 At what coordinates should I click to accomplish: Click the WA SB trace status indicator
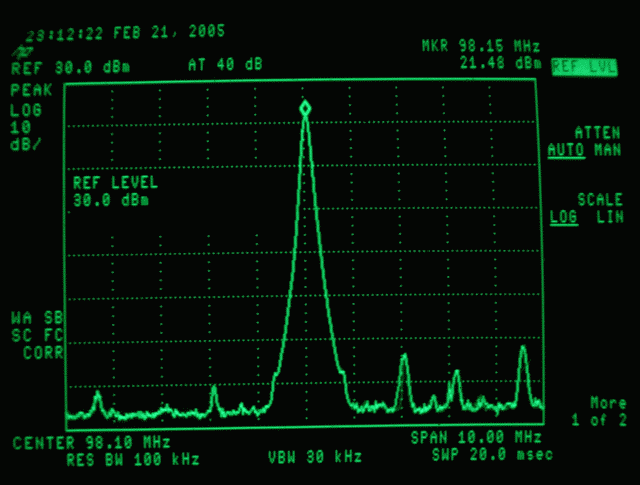35,318
